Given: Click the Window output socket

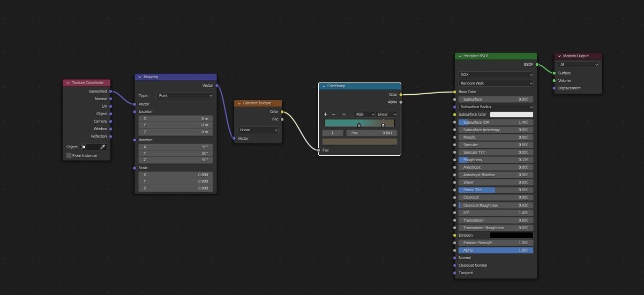Looking at the screenshot, I should [111, 128].
